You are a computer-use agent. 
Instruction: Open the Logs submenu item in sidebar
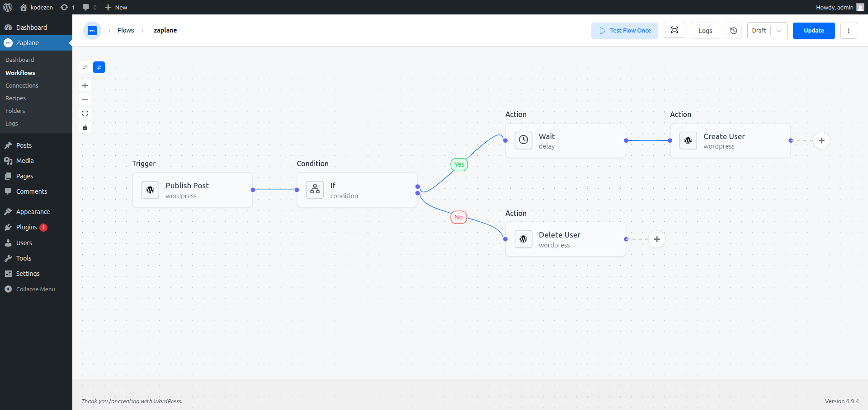[x=12, y=123]
